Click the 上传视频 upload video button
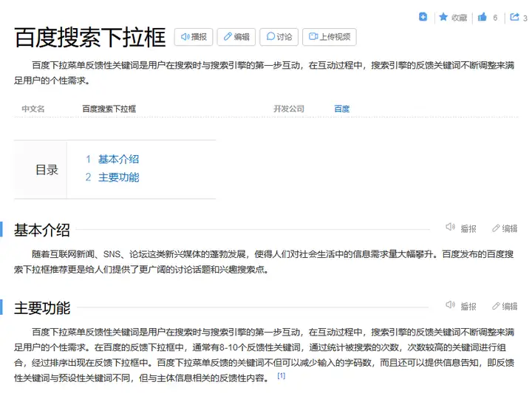 [x=330, y=37]
